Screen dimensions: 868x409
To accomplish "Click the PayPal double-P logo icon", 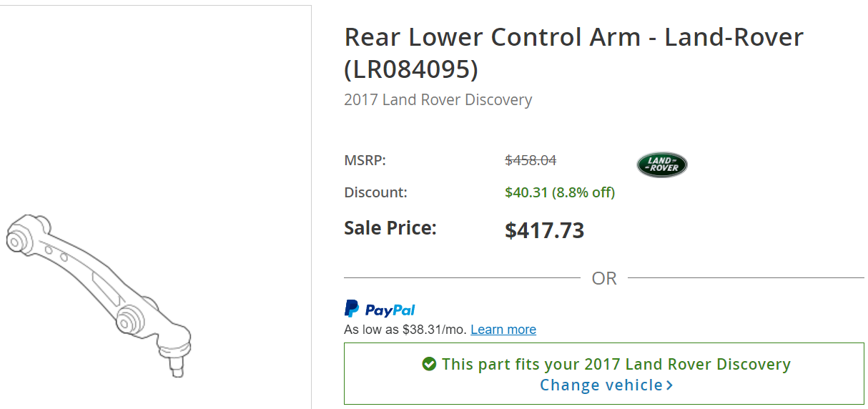I will (352, 309).
